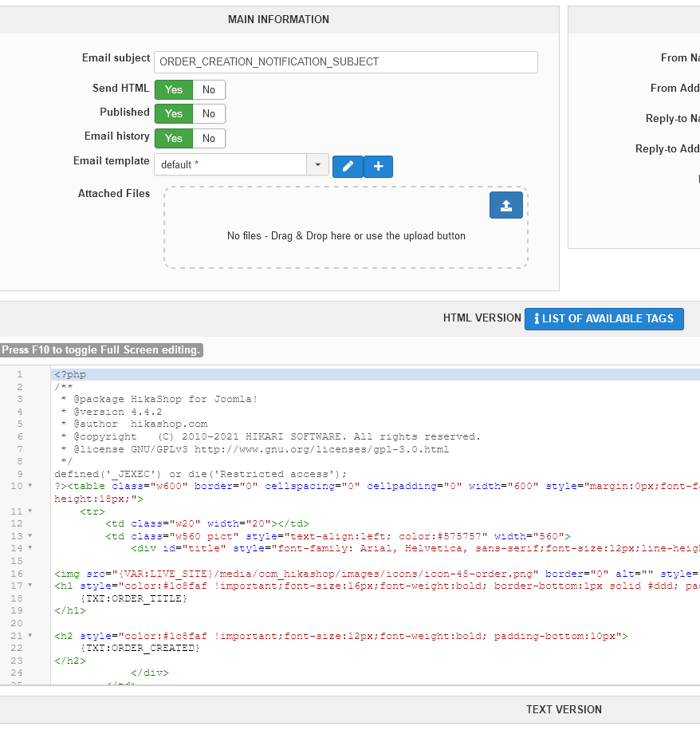This screenshot has width=700, height=730.
Task: Fold the h1 block at line 17
Action: pos(30,586)
